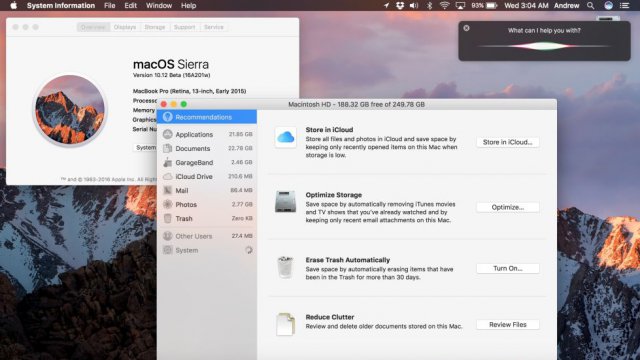This screenshot has width=640, height=360.
Task: Switch to Support tab in About window
Action: click(x=184, y=27)
